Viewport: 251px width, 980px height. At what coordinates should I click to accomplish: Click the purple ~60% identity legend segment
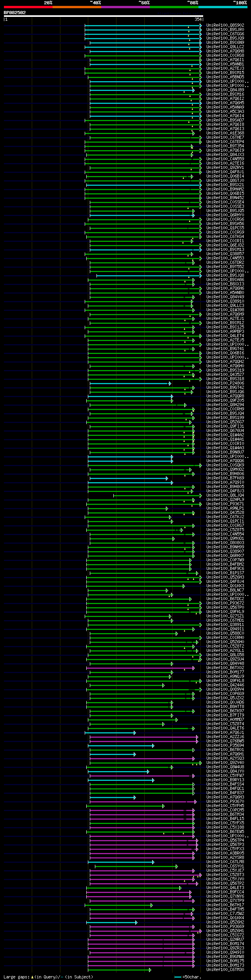pos(125,7)
